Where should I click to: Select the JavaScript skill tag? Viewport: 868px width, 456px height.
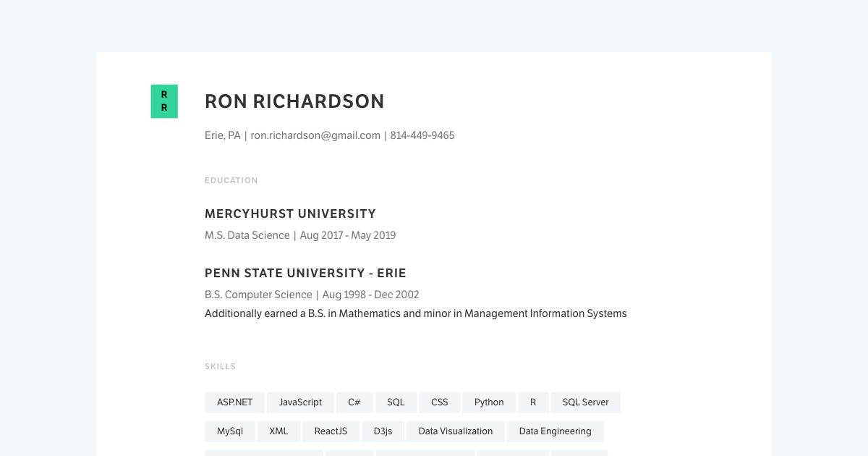point(300,402)
